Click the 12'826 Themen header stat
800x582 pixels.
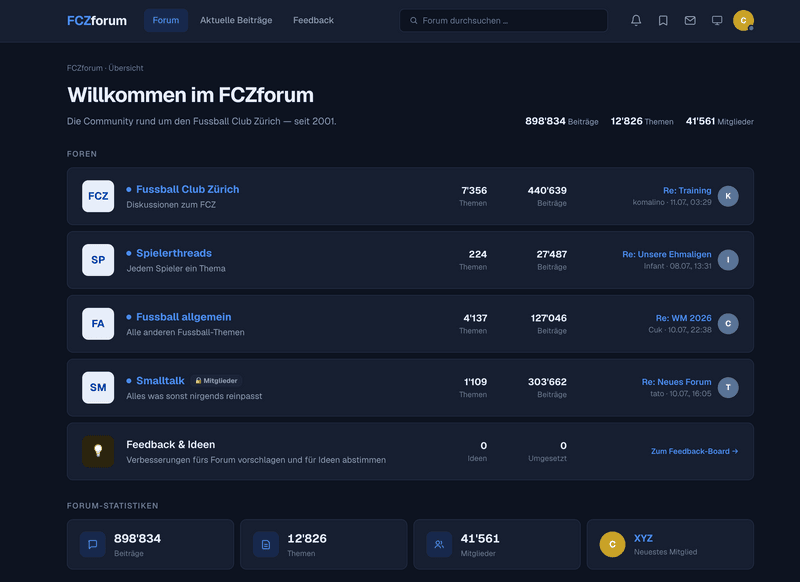click(x=642, y=121)
